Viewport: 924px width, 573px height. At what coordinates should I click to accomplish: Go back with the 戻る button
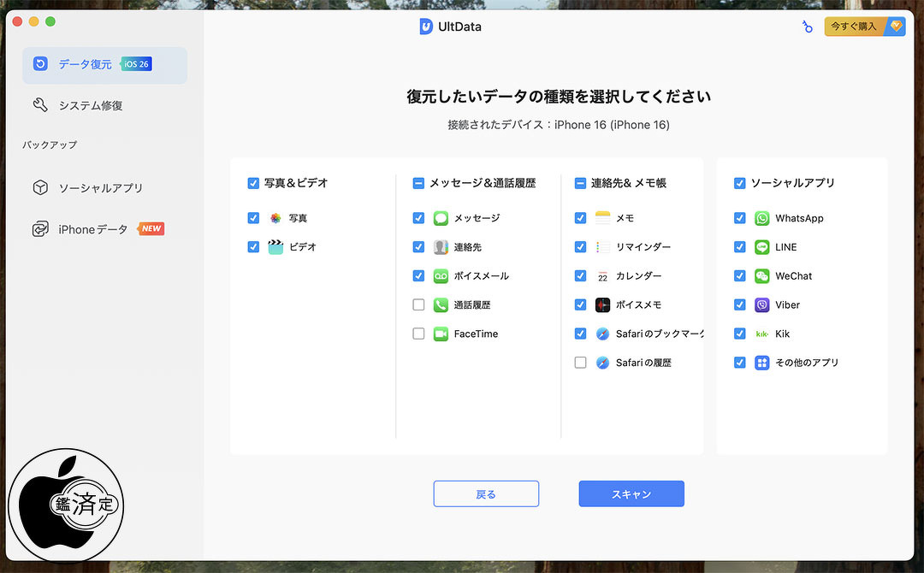click(486, 493)
